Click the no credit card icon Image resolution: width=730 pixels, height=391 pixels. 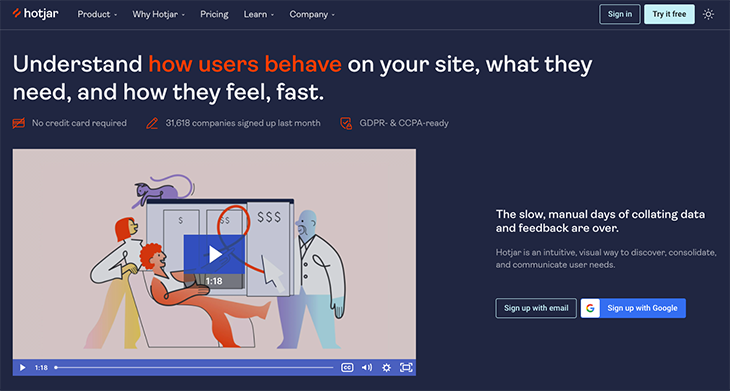[x=19, y=123]
